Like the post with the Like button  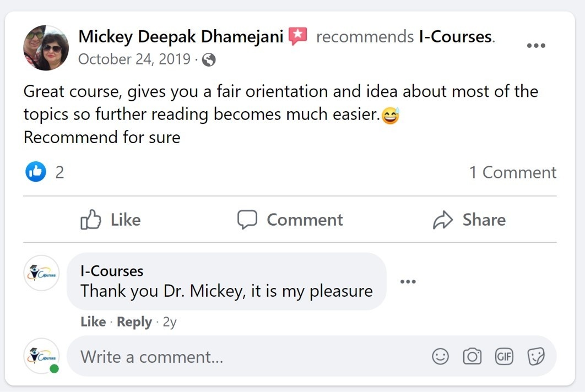[x=111, y=220]
